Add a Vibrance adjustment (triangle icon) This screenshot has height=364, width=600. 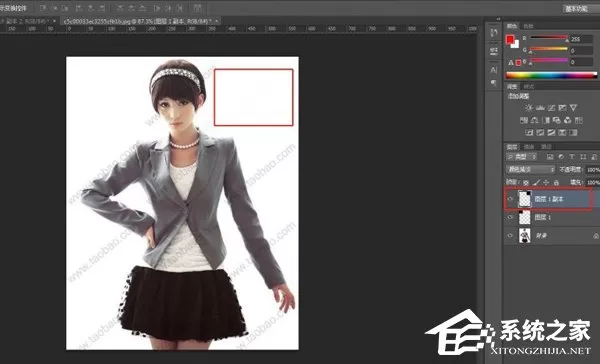(x=573, y=108)
